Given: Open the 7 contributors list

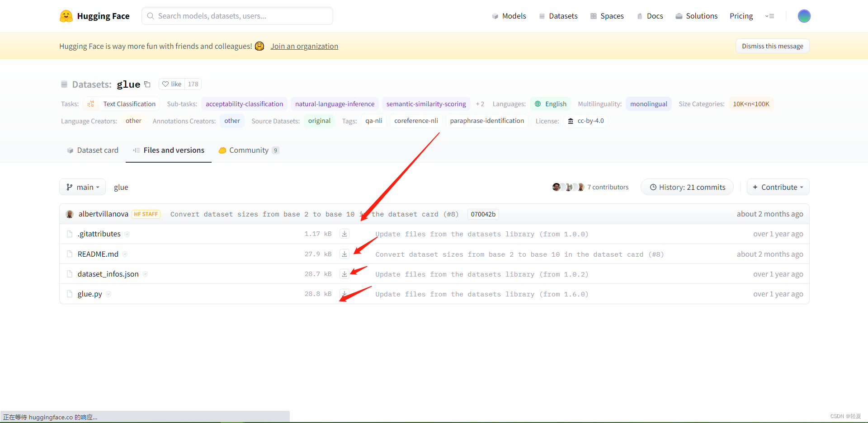Looking at the screenshot, I should coord(608,187).
